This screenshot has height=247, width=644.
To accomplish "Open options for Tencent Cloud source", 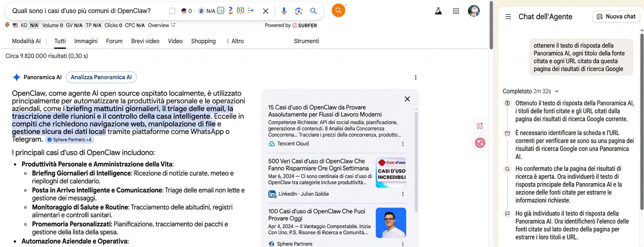I will point(403,144).
